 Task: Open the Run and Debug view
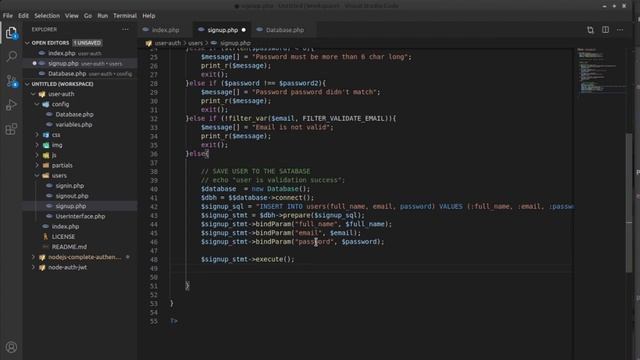pyautogui.click(x=11, y=105)
